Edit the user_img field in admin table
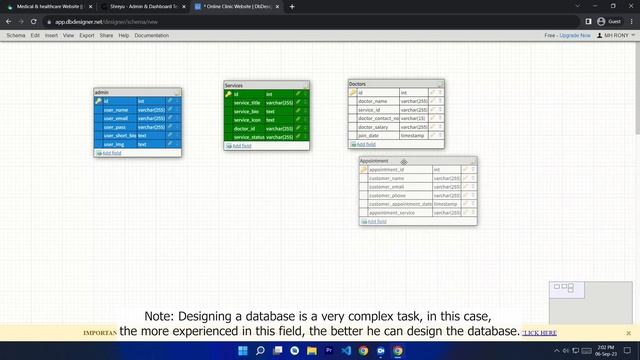This screenshot has width=640, height=360. [x=170, y=144]
